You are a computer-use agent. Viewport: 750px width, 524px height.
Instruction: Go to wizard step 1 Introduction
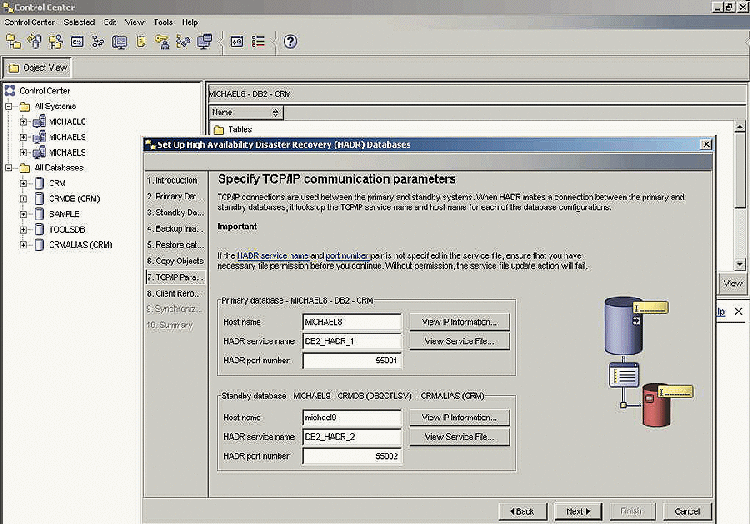pos(176,180)
